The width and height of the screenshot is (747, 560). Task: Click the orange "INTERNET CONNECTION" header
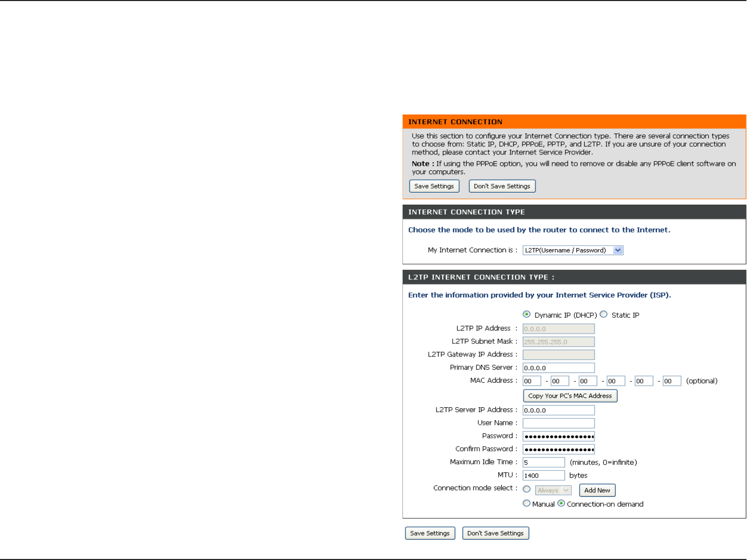point(574,122)
